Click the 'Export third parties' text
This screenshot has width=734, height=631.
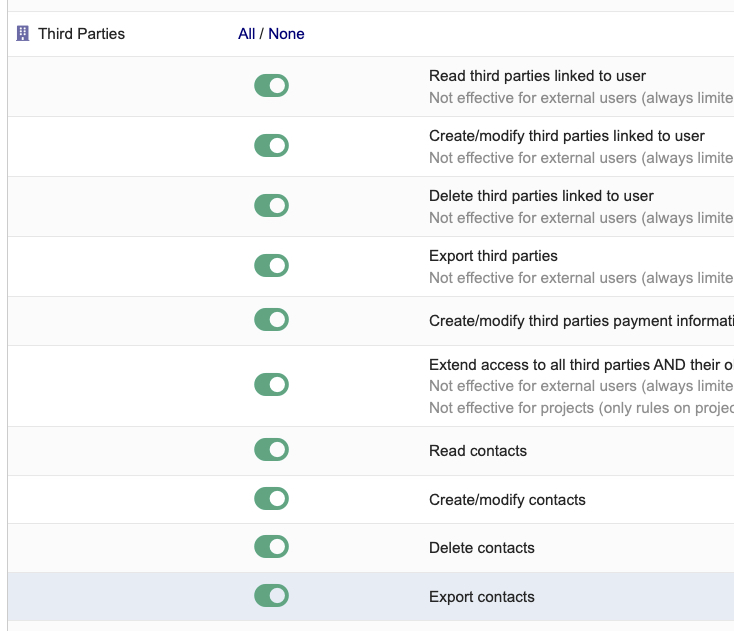[493, 256]
